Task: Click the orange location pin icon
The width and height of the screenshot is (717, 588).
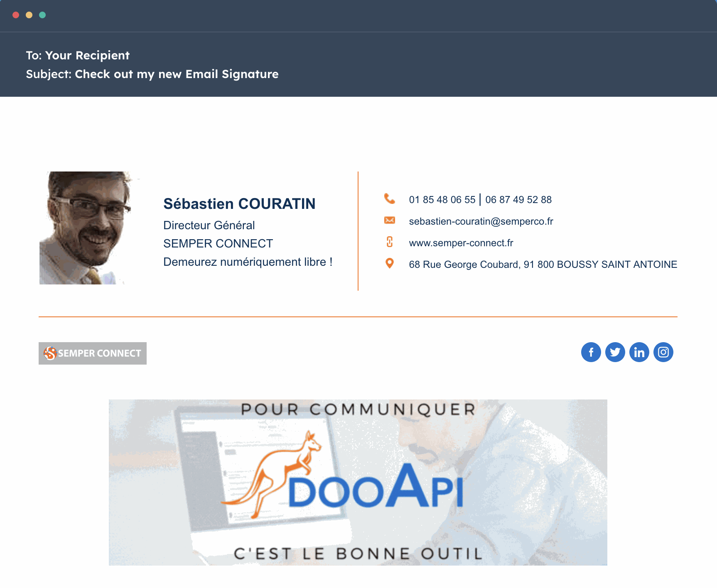Action: click(x=389, y=264)
